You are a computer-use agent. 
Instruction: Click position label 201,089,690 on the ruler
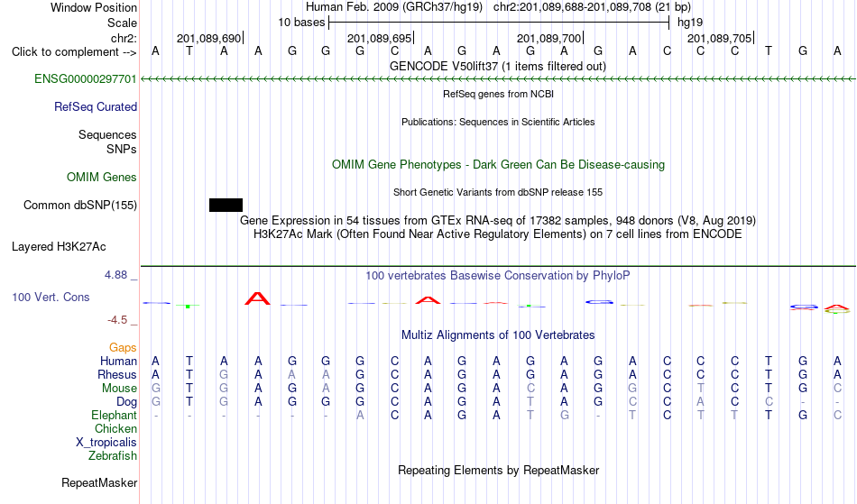[x=208, y=38]
